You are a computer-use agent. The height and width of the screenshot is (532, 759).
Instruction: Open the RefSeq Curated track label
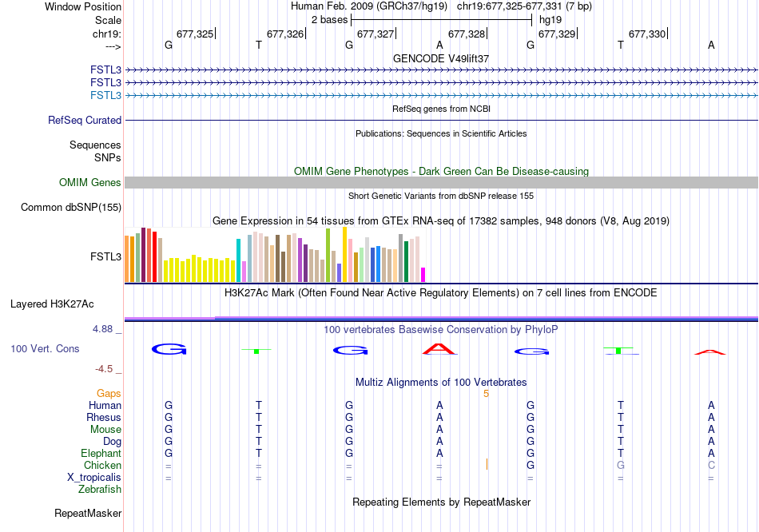click(85, 120)
